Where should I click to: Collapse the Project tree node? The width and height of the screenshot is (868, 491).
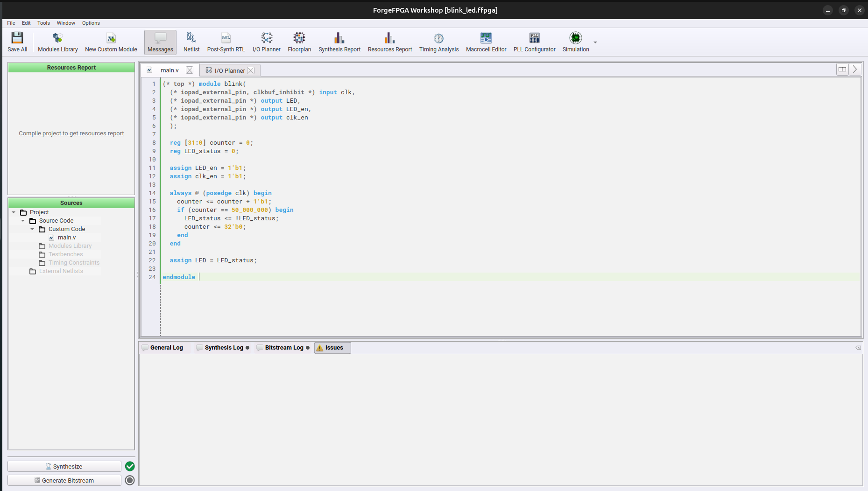click(14, 212)
